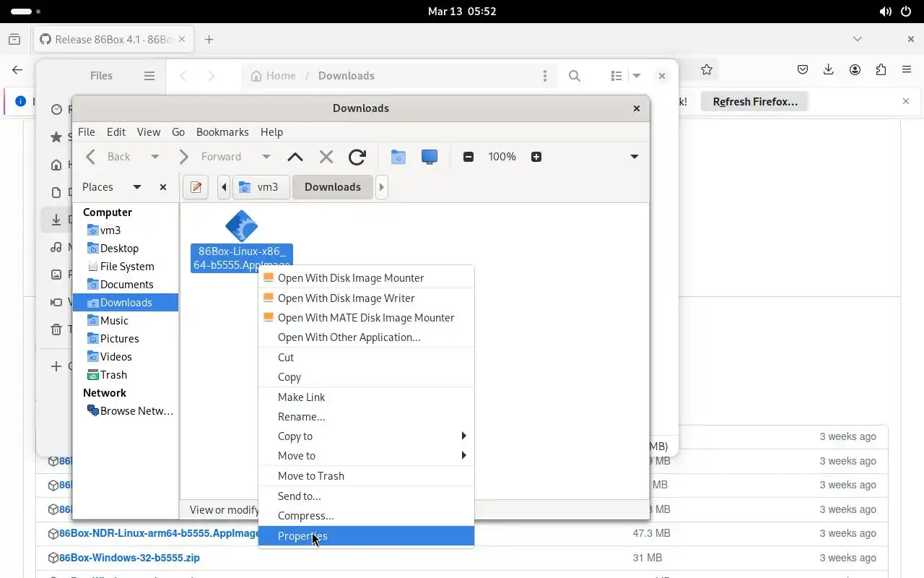Screen dimensions: 924x578
Task: Bookmark this page with star icon
Action: pyautogui.click(x=707, y=69)
